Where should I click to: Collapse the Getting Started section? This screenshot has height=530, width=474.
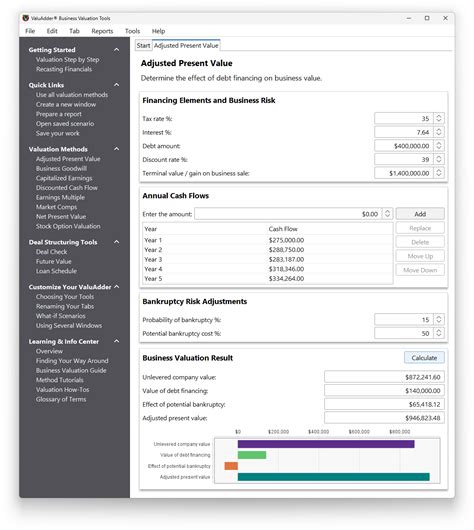pyautogui.click(x=117, y=50)
